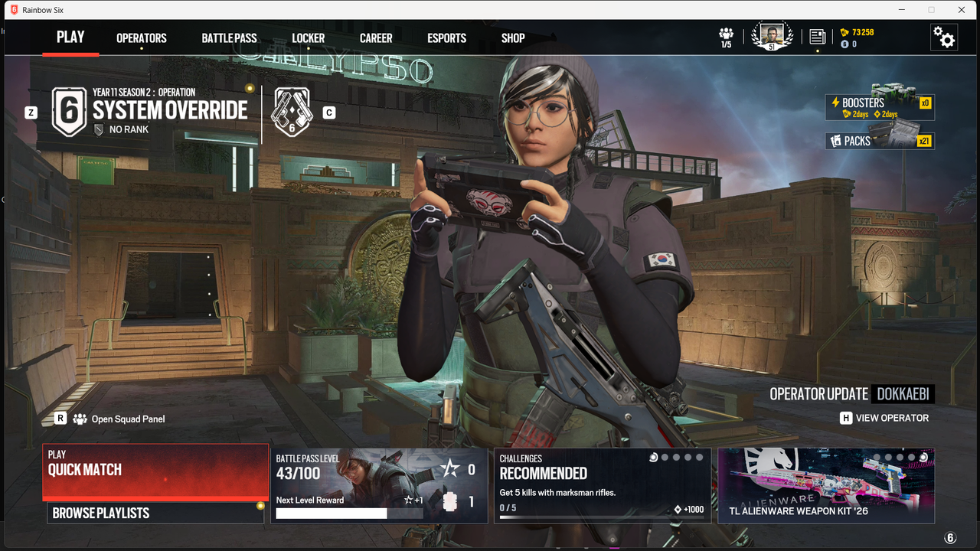Click the Packs cards icon

[836, 141]
